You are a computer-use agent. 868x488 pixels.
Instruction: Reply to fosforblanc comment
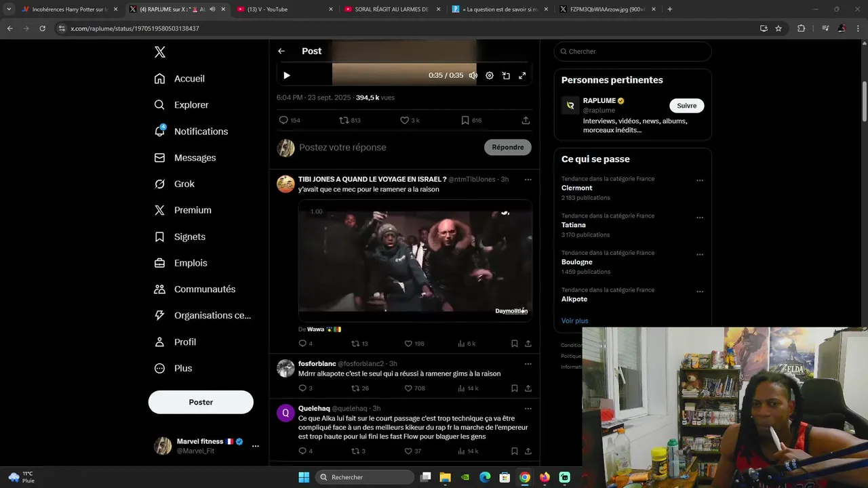pos(306,388)
